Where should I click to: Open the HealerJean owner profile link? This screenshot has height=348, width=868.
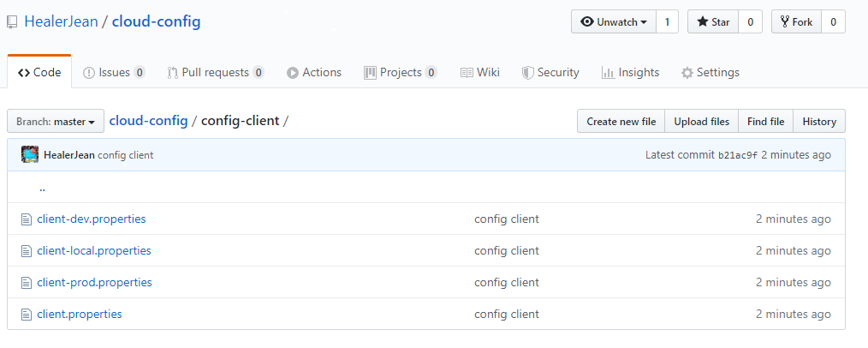[x=61, y=21]
